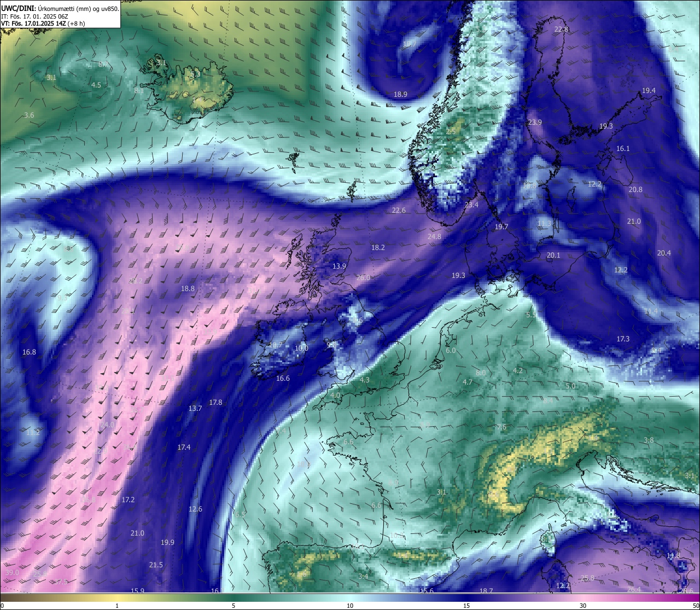This screenshot has width=700, height=610.
Task: Click the 17.4 value in the Atlantic
Action: pos(184,448)
